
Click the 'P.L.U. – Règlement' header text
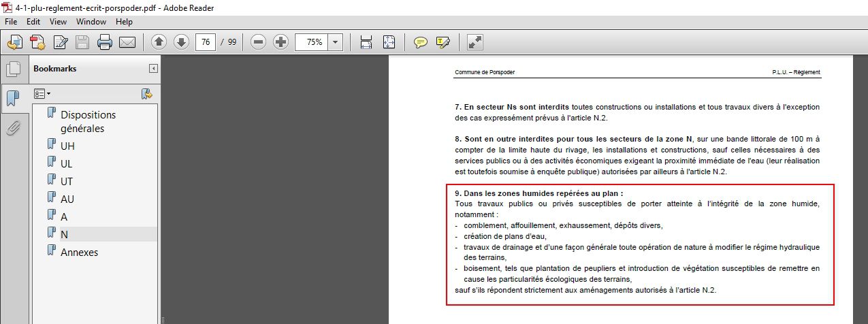coord(796,72)
